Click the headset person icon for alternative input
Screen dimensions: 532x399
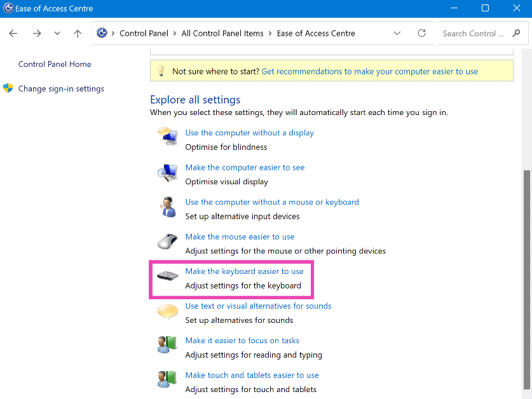click(x=167, y=206)
